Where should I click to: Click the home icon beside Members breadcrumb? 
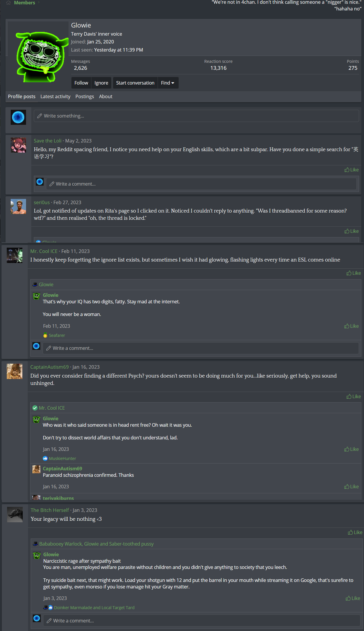click(x=8, y=3)
